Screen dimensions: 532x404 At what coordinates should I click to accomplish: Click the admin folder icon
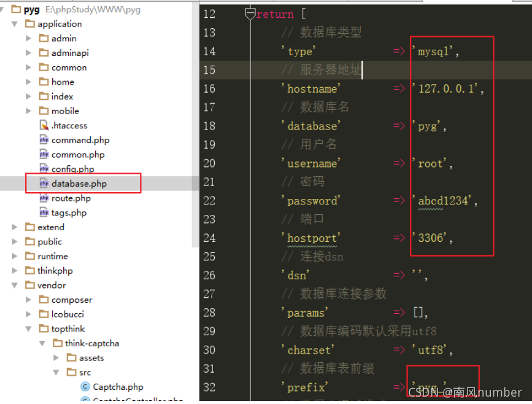pos(44,38)
